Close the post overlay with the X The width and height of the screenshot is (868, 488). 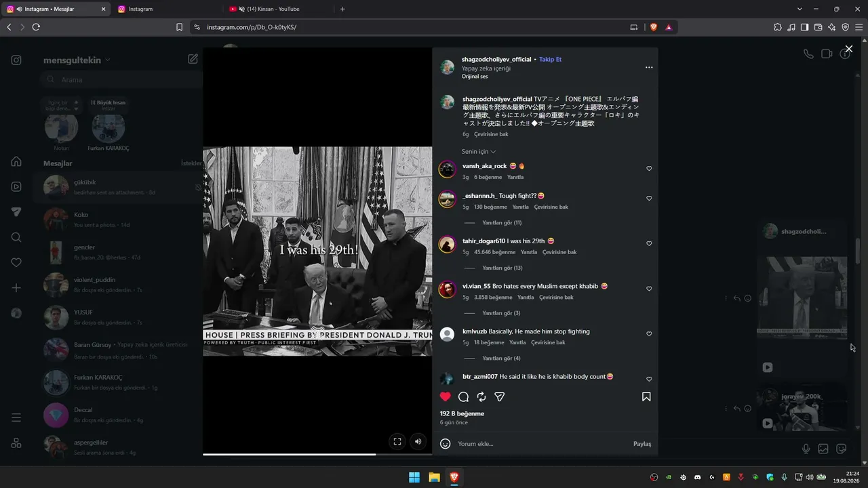848,49
